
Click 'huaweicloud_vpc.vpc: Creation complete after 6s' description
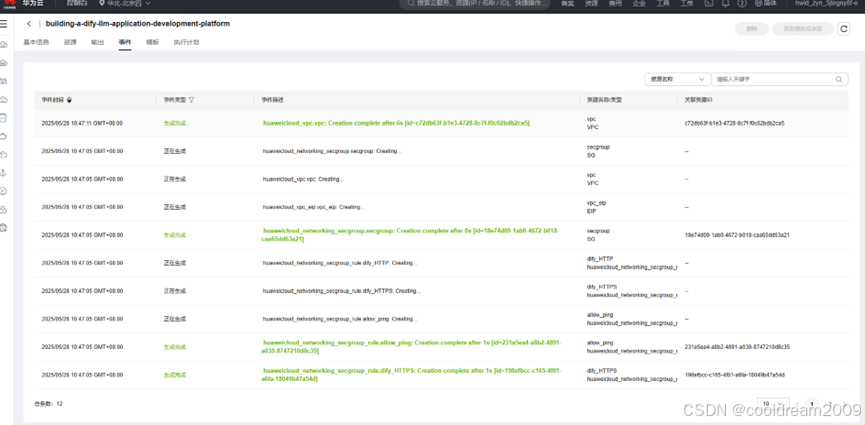tap(396, 123)
